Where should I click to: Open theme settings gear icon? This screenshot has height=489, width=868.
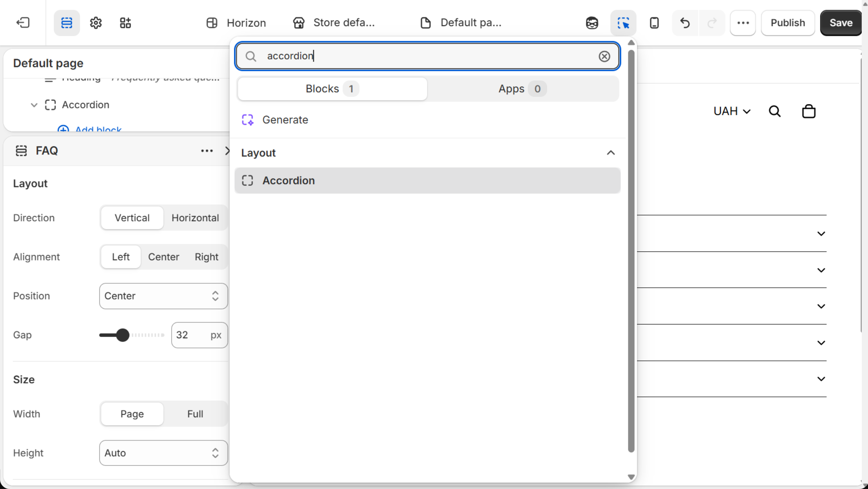pos(96,23)
